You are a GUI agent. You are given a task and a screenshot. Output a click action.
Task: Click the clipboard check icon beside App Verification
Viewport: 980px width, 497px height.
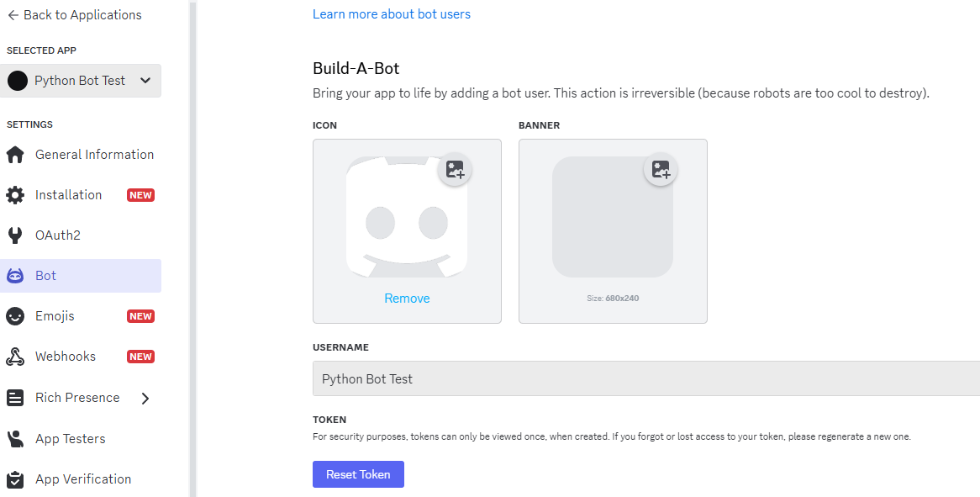click(x=15, y=479)
